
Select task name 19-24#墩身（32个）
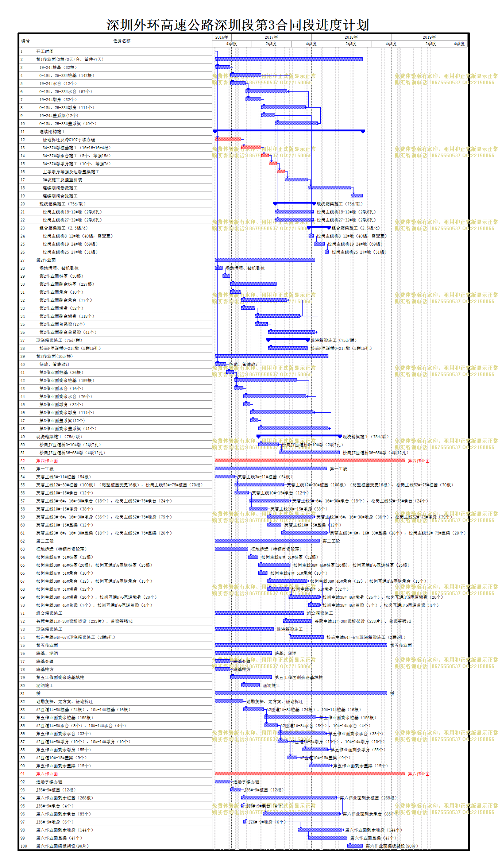(x=58, y=100)
